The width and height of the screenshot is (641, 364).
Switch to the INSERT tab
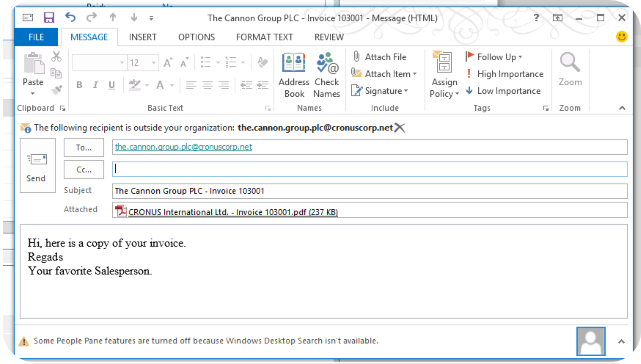143,37
